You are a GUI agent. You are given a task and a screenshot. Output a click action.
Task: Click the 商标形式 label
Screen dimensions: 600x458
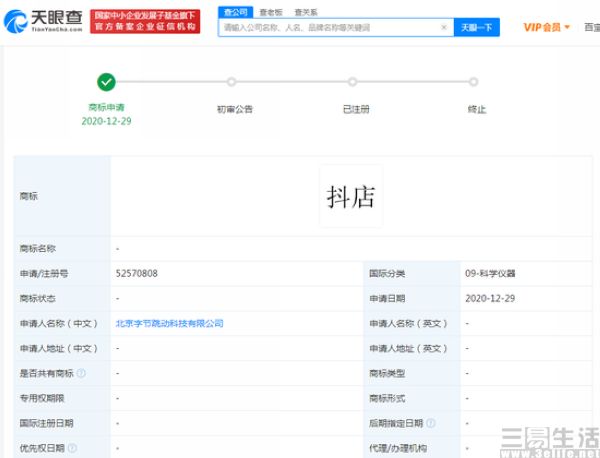point(387,398)
